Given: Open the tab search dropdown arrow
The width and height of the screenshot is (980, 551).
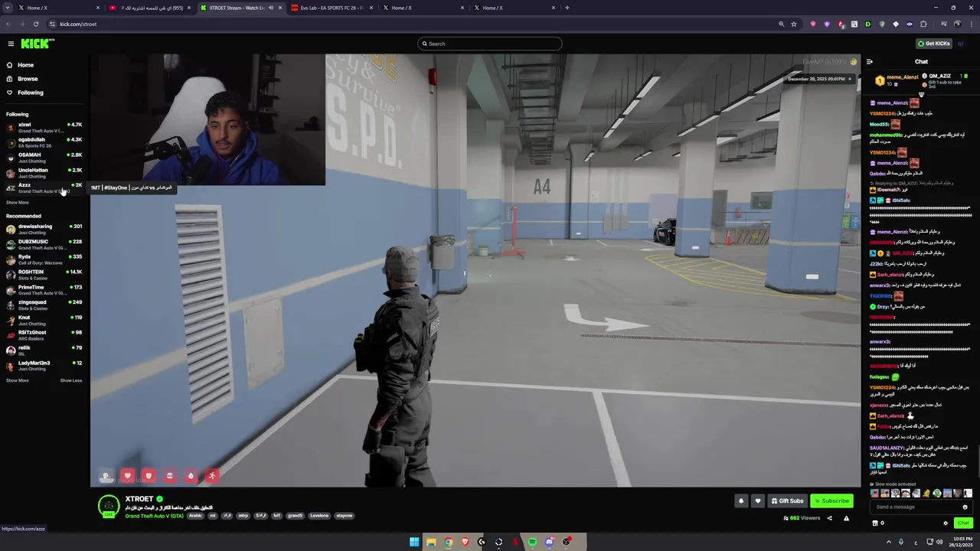Looking at the screenshot, I should [x=8, y=8].
